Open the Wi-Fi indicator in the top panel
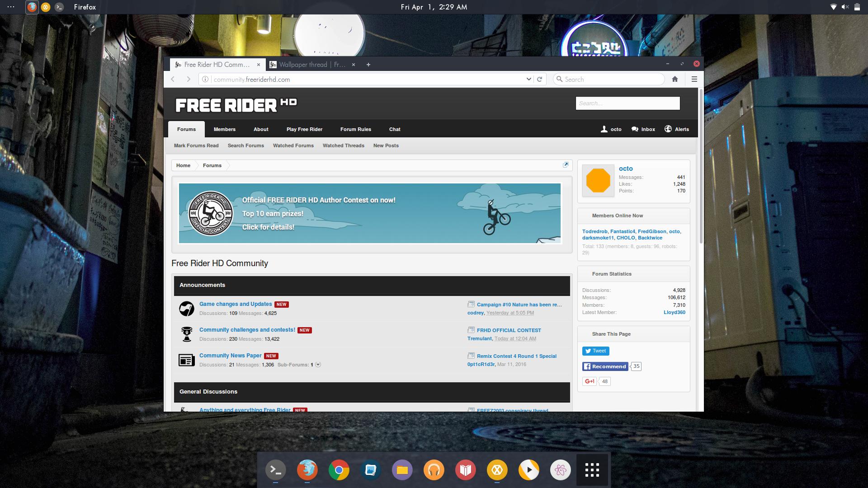Image resolution: width=868 pixels, height=488 pixels. click(x=833, y=7)
